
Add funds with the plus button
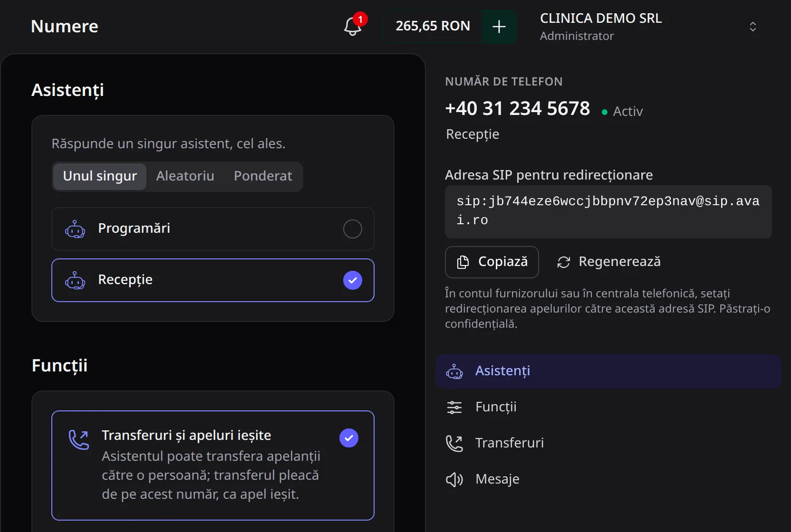(499, 27)
